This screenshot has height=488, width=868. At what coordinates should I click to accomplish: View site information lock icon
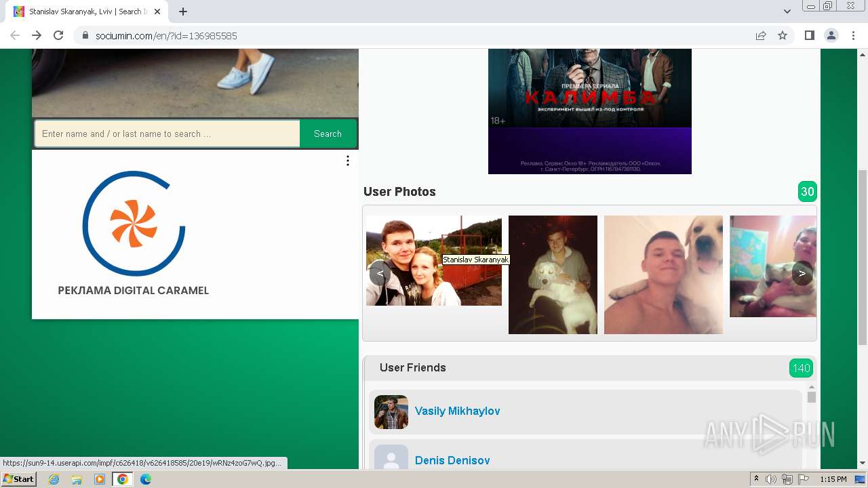pyautogui.click(x=85, y=36)
